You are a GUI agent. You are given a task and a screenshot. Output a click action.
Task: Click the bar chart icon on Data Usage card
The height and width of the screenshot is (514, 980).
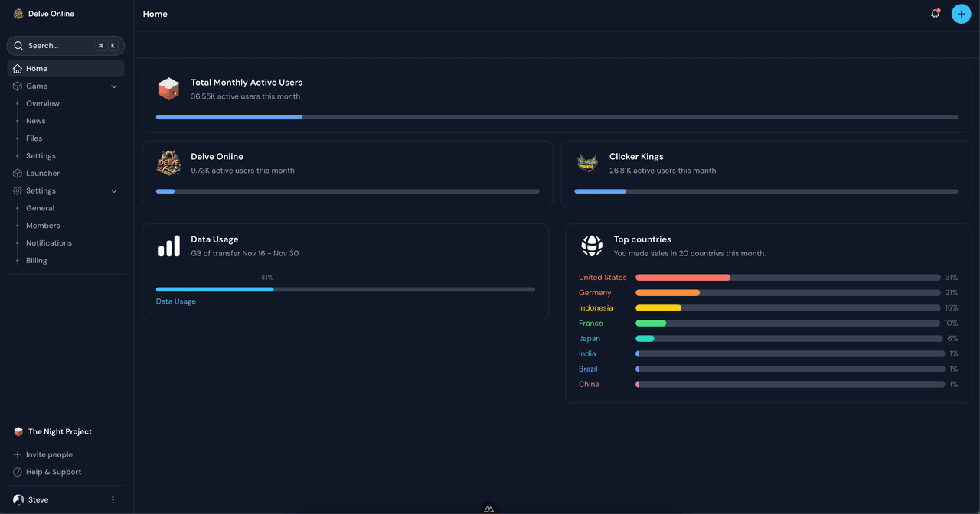168,246
